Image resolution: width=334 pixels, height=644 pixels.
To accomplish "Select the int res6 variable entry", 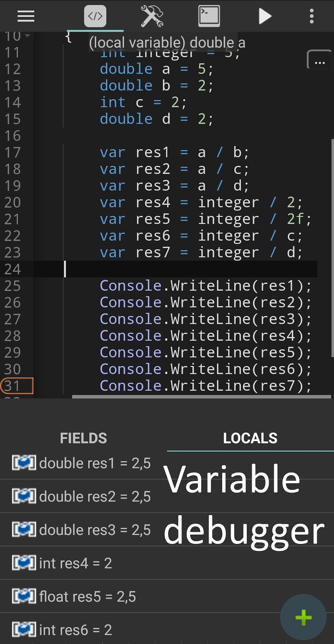I will (75, 629).
